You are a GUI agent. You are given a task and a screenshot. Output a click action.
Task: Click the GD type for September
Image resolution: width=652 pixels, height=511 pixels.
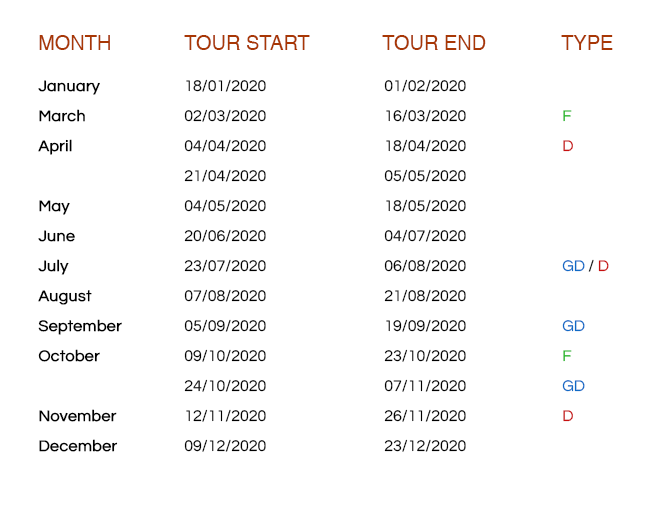(x=573, y=326)
